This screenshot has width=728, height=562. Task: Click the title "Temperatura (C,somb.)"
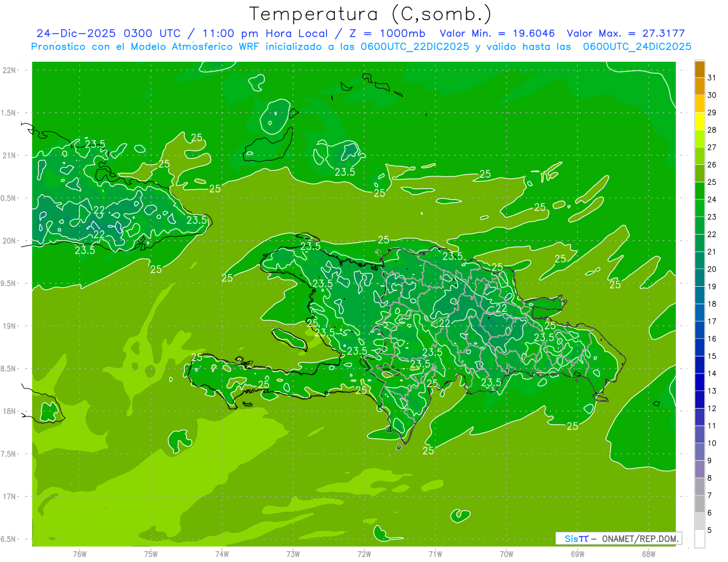click(371, 14)
